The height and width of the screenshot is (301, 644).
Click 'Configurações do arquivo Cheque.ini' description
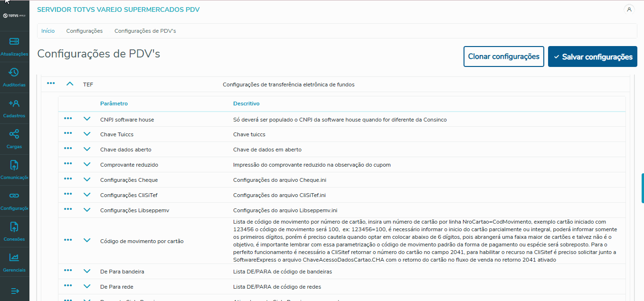pos(279,180)
